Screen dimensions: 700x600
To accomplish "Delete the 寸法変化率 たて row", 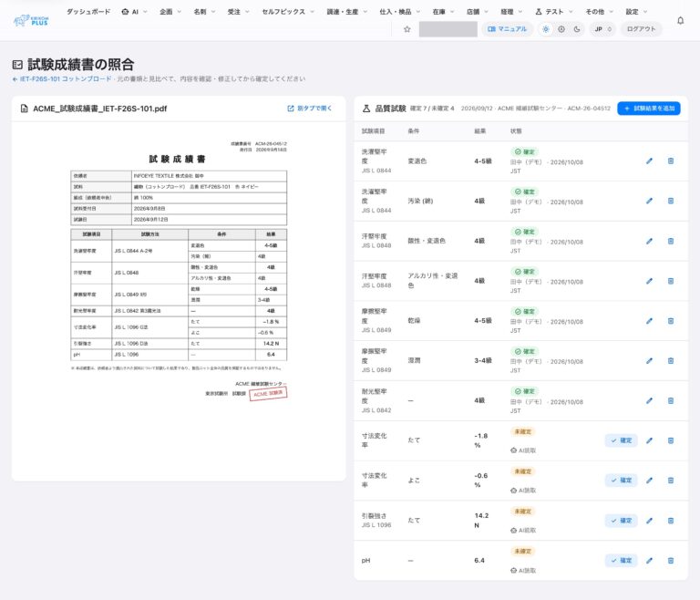I will tap(671, 440).
